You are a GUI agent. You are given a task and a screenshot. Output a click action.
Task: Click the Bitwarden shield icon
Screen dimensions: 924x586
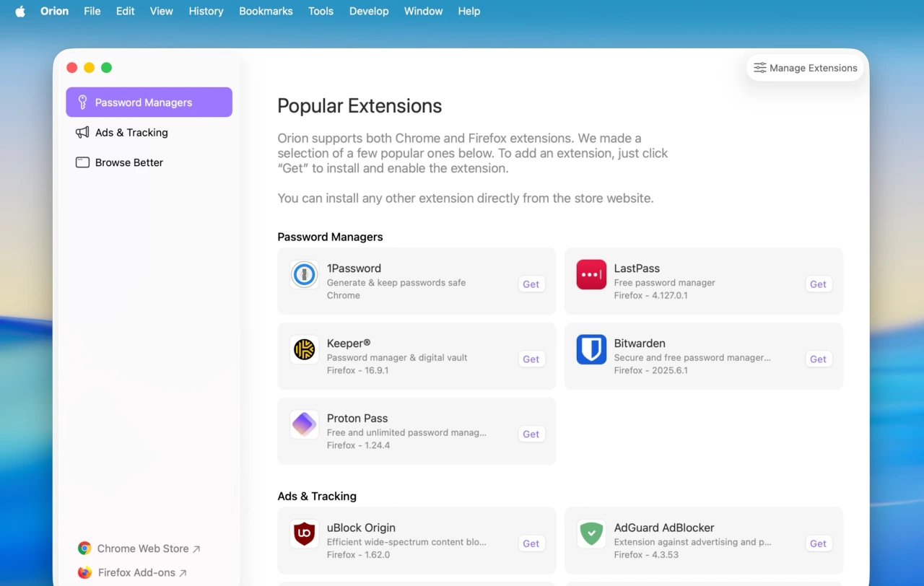point(591,350)
